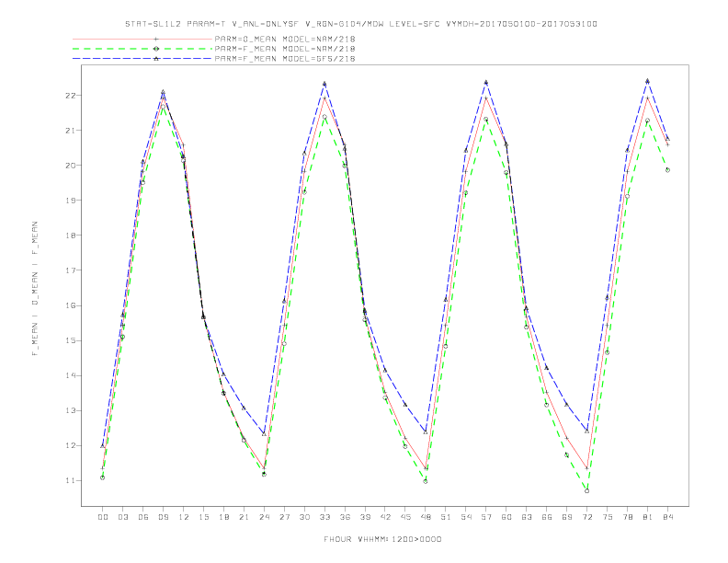
Task: Click x-axis tick label 15
Action: (x=203, y=517)
